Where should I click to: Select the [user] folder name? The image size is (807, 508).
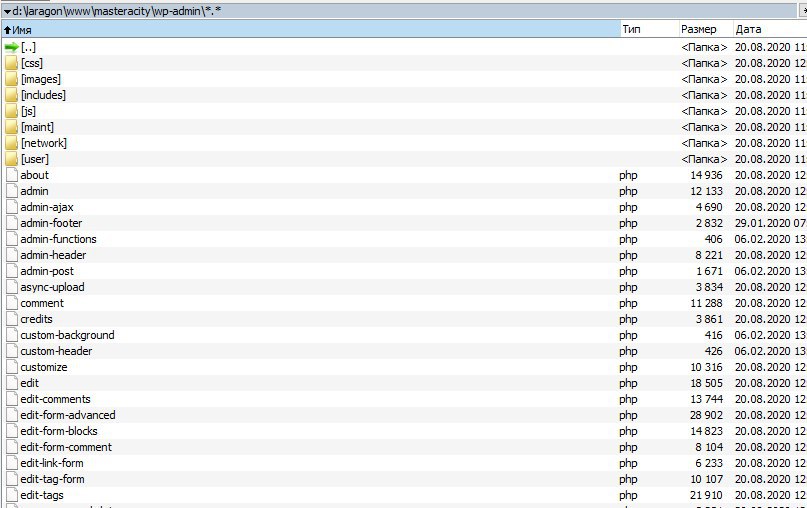(x=34, y=159)
